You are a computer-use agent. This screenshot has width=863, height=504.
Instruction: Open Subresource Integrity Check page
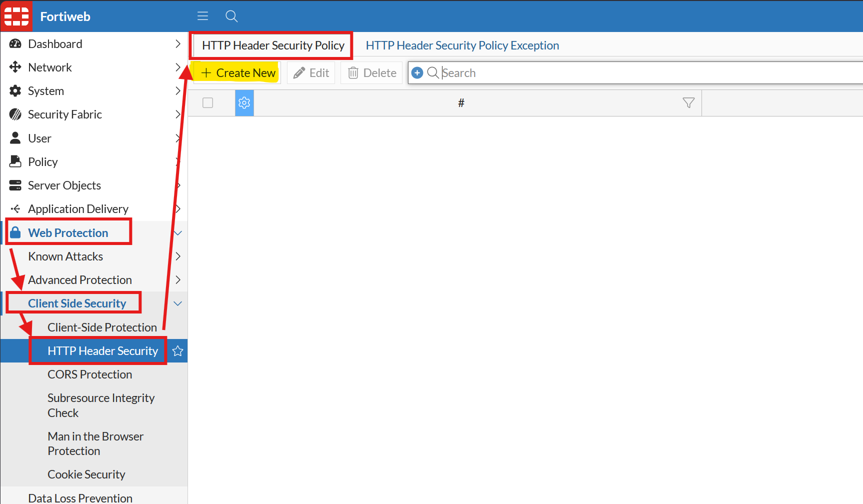tap(101, 405)
